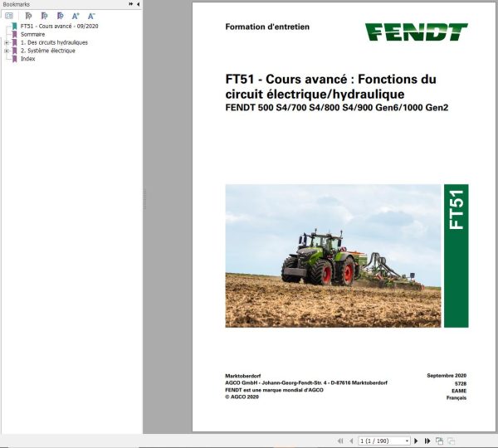The image size is (498, 448).
Task: Click the previous view icon in the status bar
Action: tap(439, 441)
